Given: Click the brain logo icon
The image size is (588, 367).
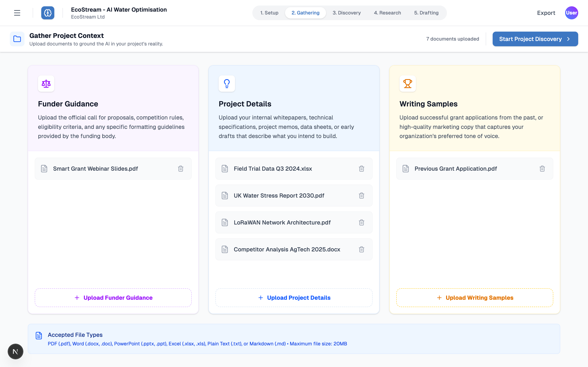Looking at the screenshot, I should pos(48,13).
